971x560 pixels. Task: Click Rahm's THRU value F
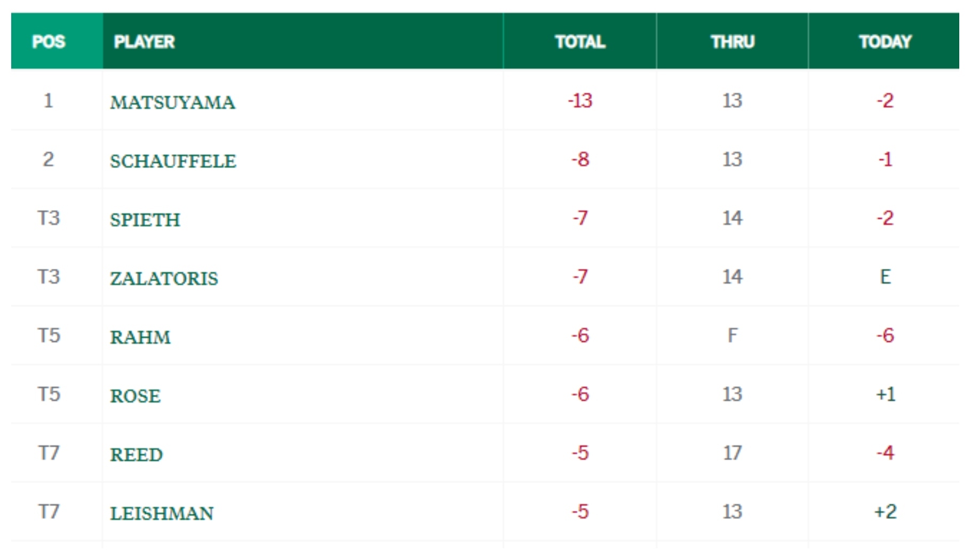733,335
